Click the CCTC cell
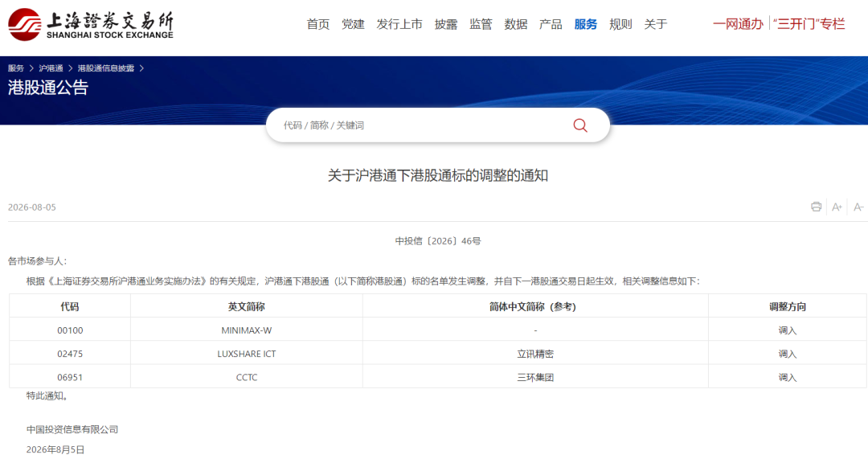868x459 pixels. [247, 378]
